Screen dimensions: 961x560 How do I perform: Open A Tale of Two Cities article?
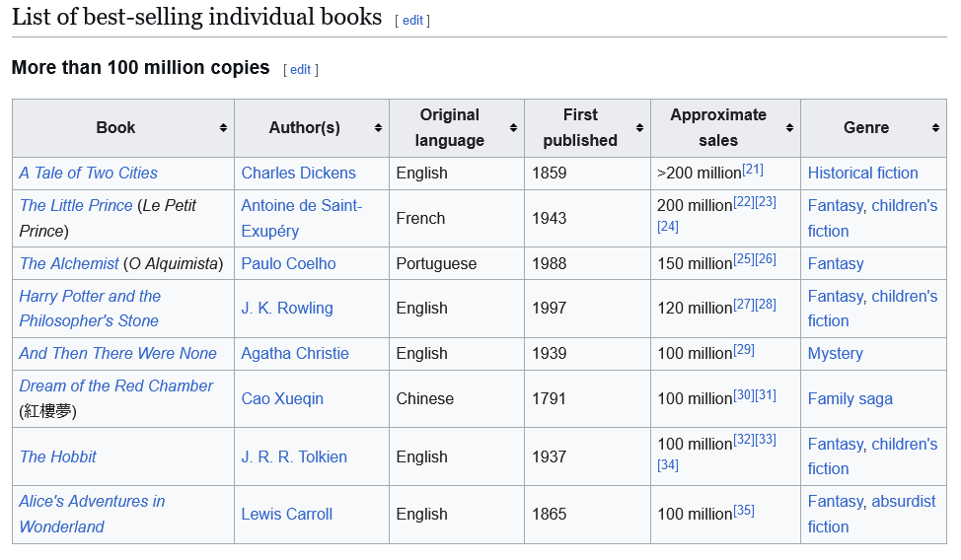89,173
